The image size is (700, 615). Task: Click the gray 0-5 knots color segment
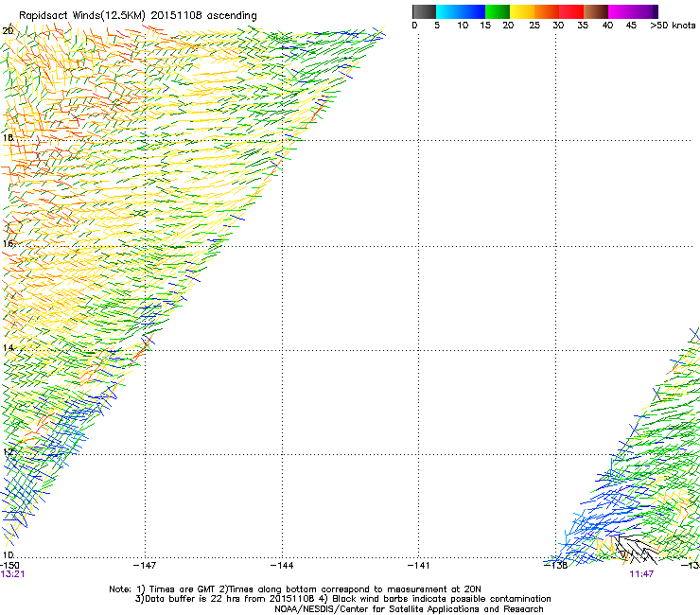(424, 11)
